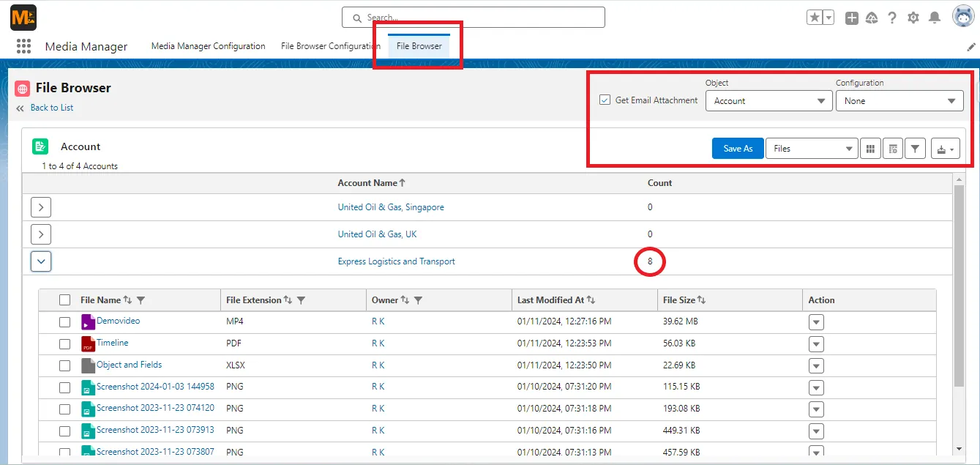The width and height of the screenshot is (980, 465).
Task: Switch to Media Manager Configuration tab
Action: pos(208,46)
